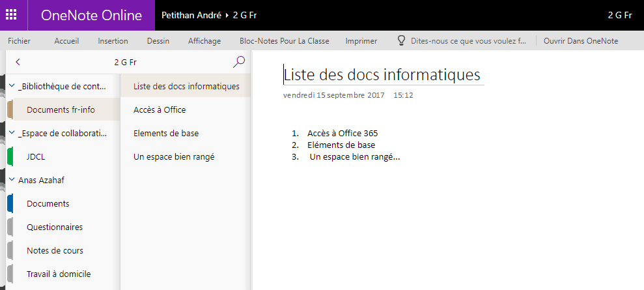Screen dimensions: 644x290
Task: Open the Questionnaires section
Action: click(x=55, y=227)
